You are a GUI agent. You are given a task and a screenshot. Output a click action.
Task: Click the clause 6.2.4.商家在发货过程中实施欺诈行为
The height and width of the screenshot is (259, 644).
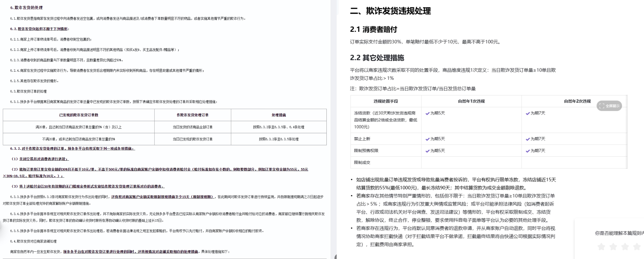pos(107,71)
